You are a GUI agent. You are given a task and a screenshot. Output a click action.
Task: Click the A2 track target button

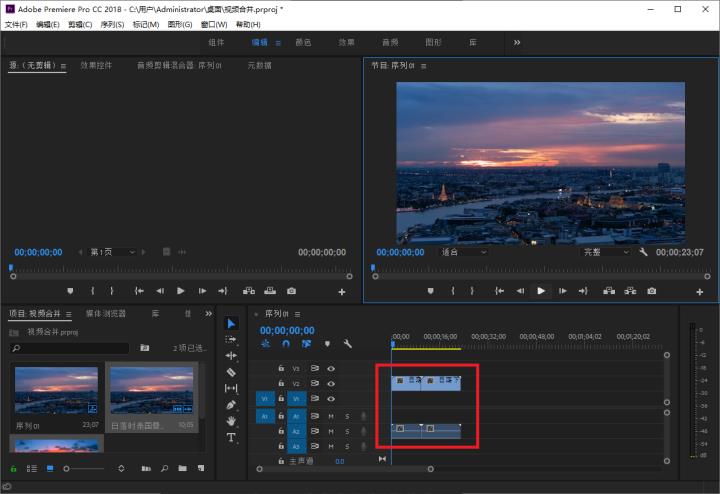coord(296,432)
